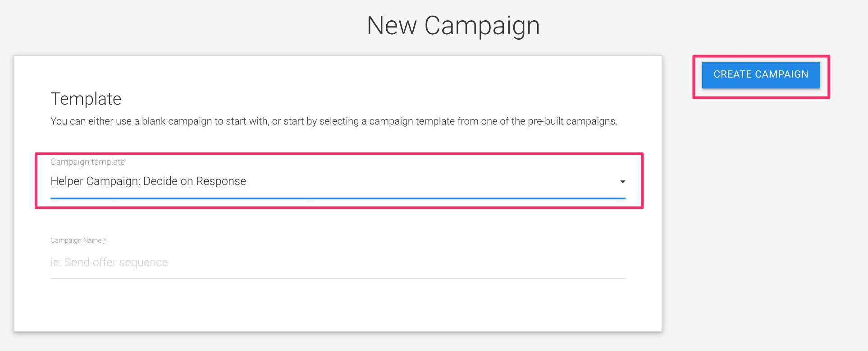This screenshot has height=351, width=868.
Task: Click the dropdown triangle in the template field
Action: (x=623, y=182)
